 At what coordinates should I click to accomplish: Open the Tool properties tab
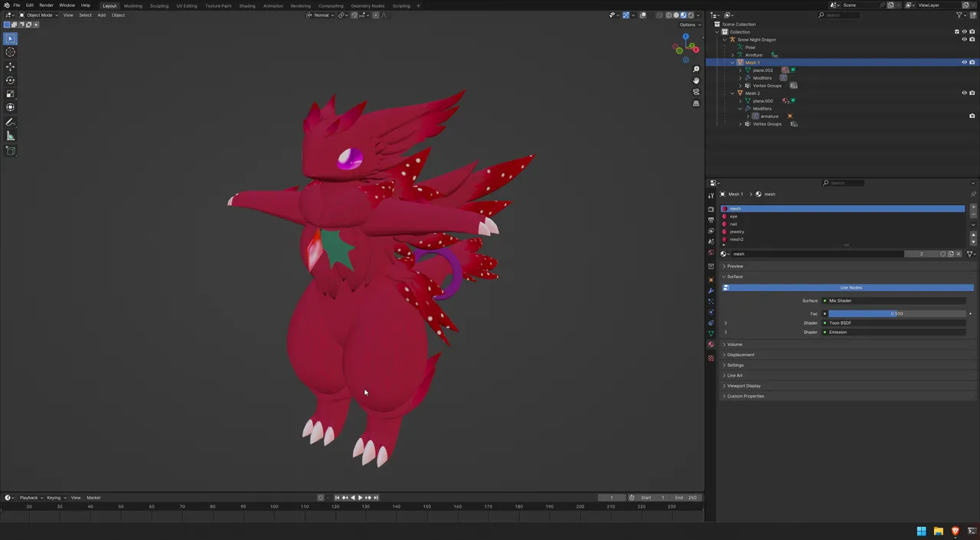click(x=711, y=196)
